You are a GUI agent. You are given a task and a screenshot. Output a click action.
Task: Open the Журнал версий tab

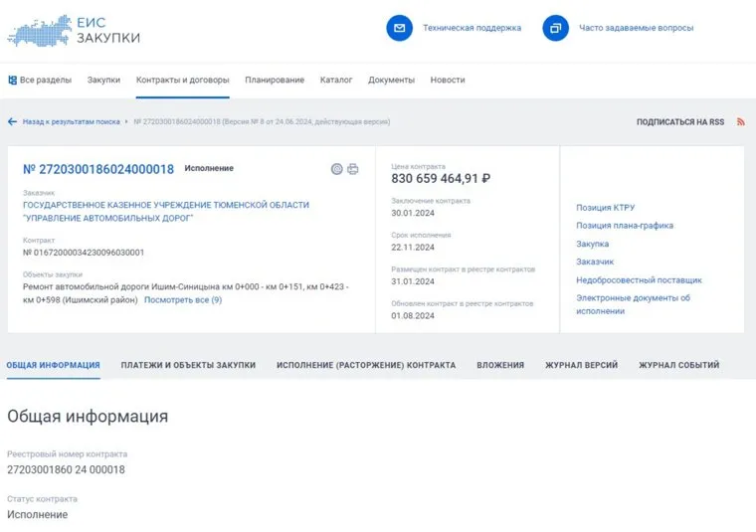[581, 365]
